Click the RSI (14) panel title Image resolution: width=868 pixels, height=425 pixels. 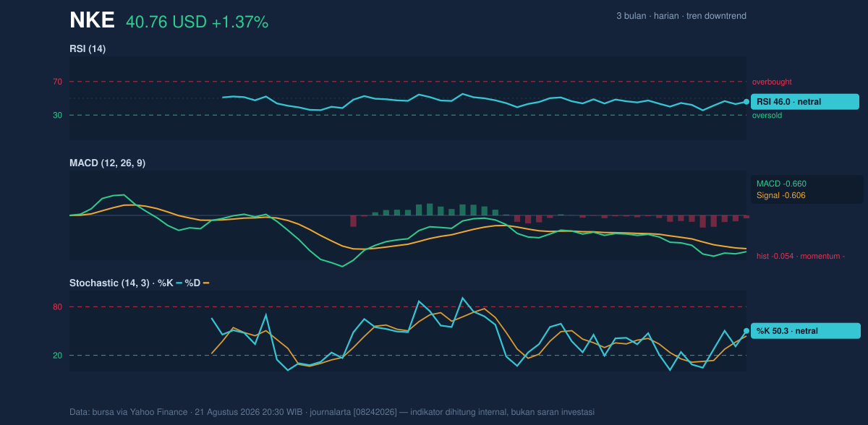[88, 49]
